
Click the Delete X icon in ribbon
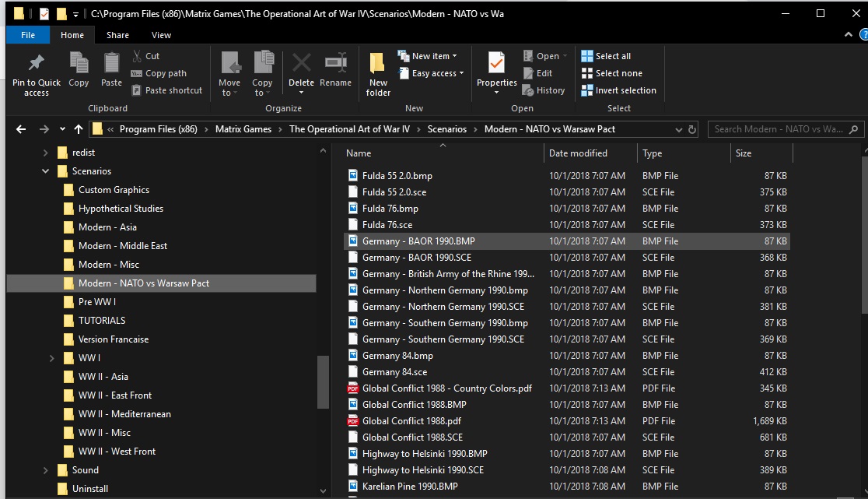point(301,62)
